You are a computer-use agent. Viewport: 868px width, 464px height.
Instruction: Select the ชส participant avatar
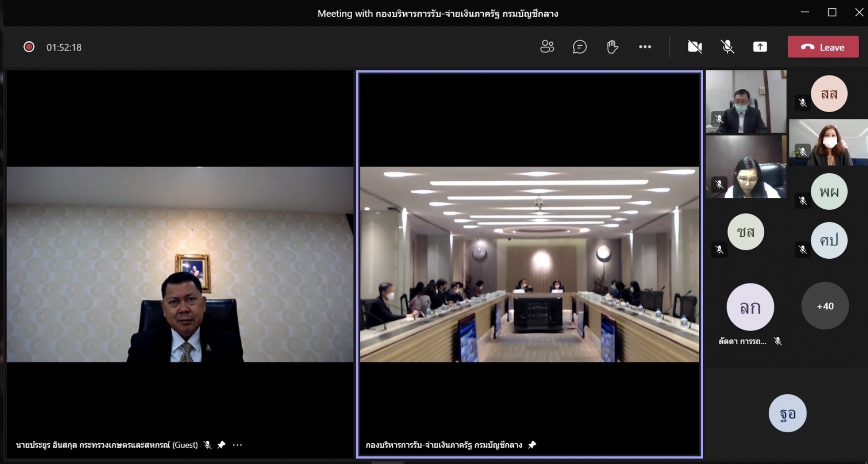(x=746, y=232)
